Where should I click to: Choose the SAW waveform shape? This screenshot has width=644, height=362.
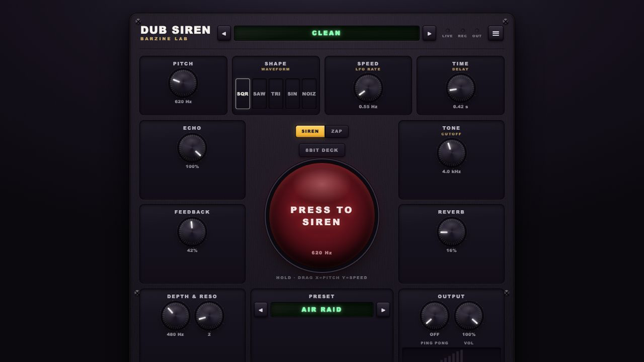[x=259, y=94]
